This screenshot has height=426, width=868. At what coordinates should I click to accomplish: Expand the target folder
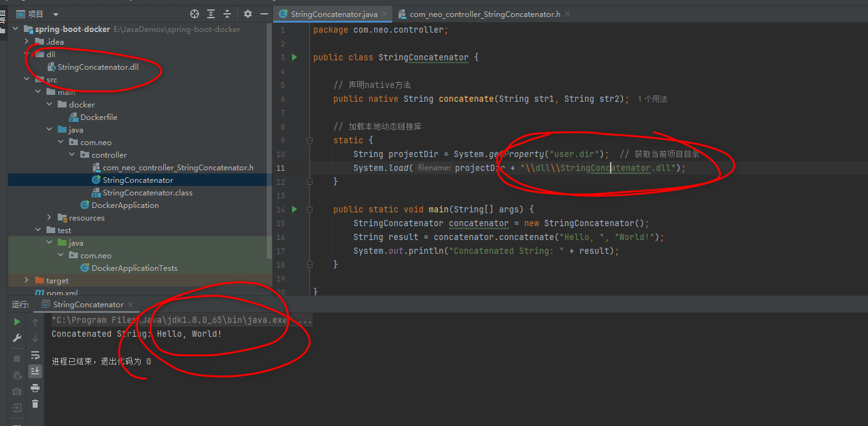(x=27, y=280)
